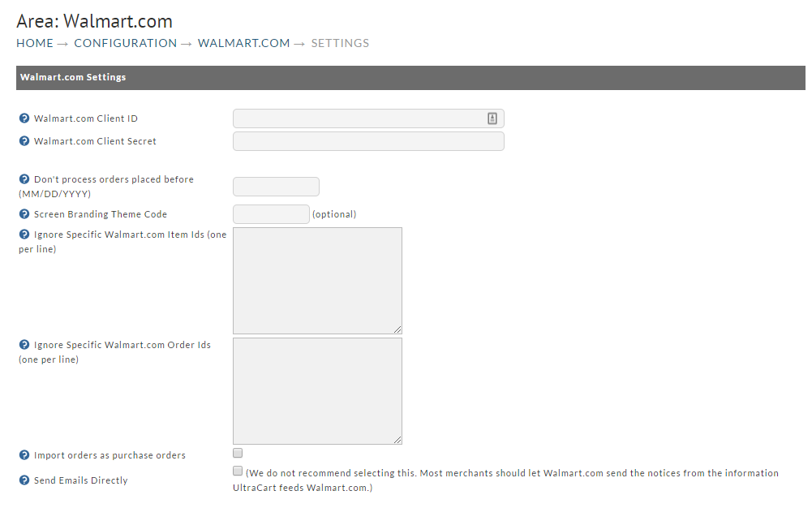Click the order date cutoff input
The image size is (812, 508).
[276, 187]
